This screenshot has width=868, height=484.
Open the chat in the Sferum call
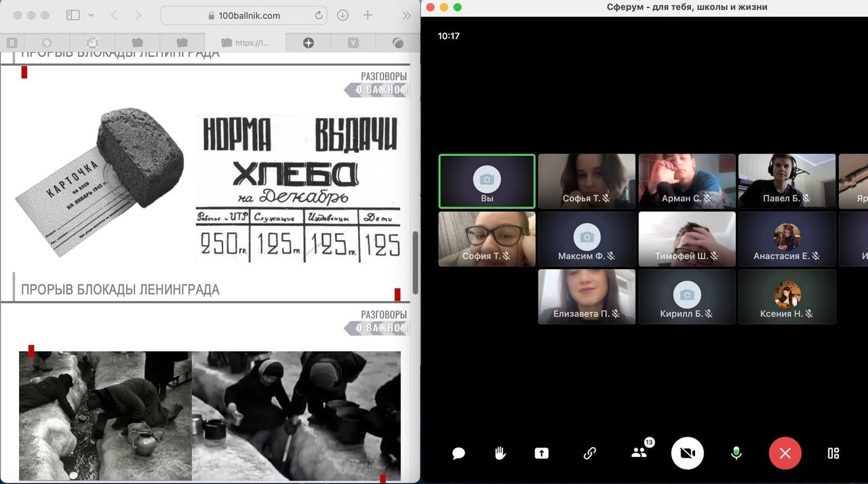pyautogui.click(x=459, y=453)
